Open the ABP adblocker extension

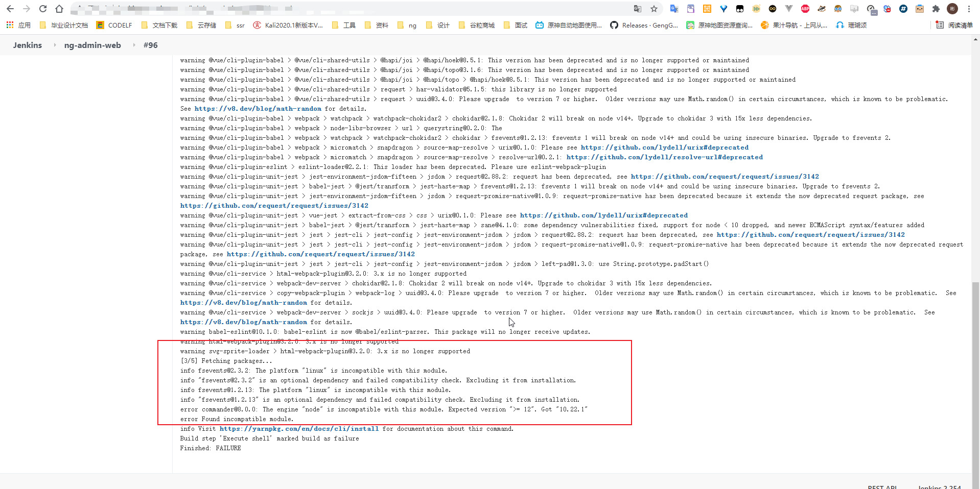pyautogui.click(x=805, y=9)
